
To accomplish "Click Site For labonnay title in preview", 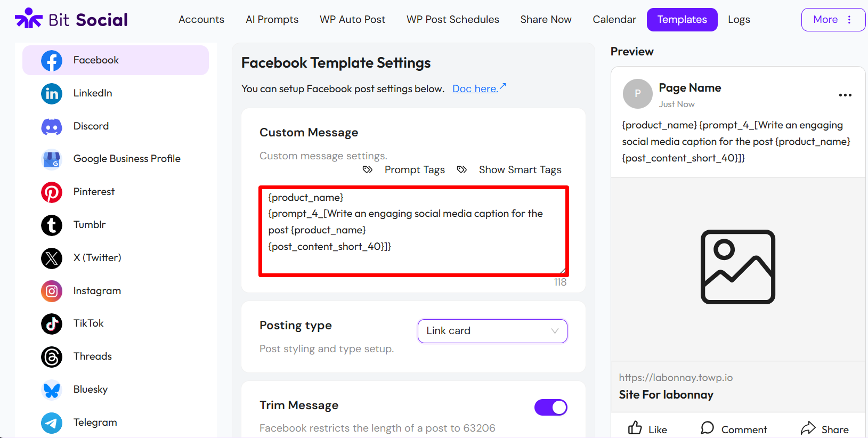I will (666, 395).
